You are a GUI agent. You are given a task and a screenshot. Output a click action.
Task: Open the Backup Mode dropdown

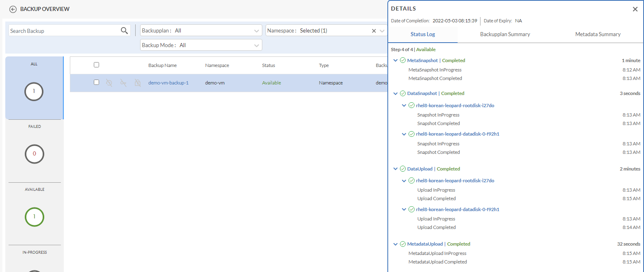[201, 45]
